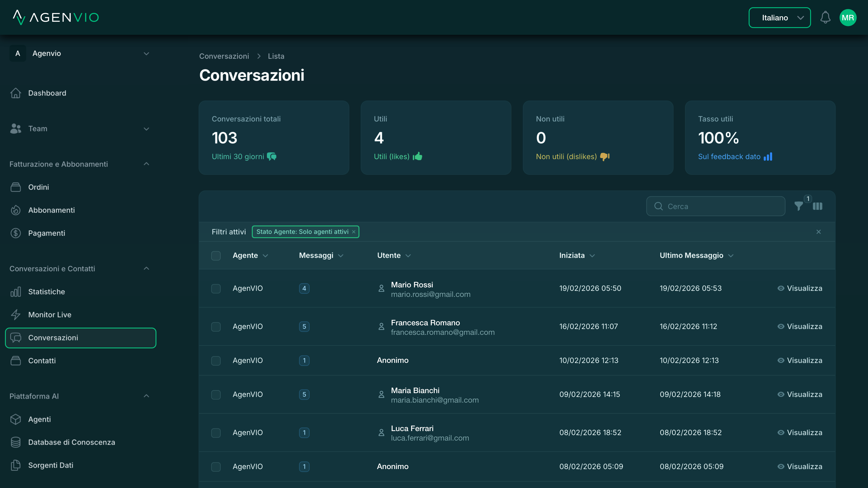The height and width of the screenshot is (488, 868).
Task: Click the AgenVIO logo
Action: pyautogui.click(x=55, y=18)
